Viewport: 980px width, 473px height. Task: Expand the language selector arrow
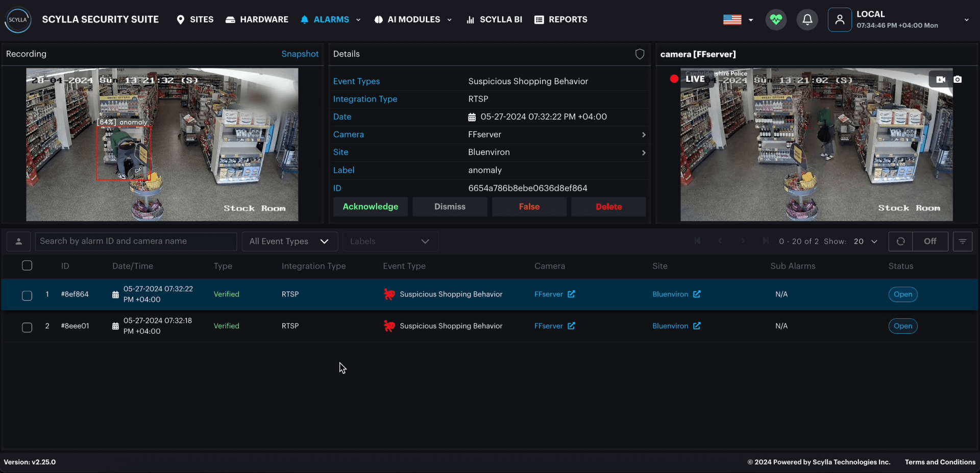pyautogui.click(x=751, y=20)
